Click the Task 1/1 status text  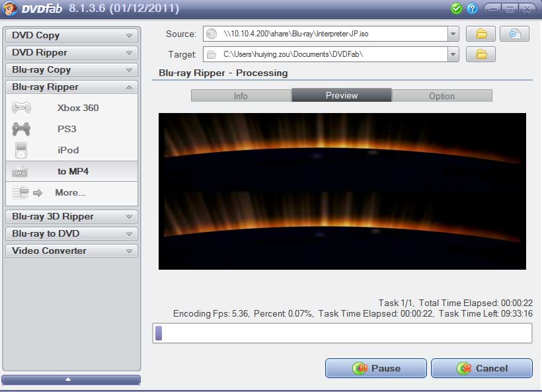coord(396,303)
